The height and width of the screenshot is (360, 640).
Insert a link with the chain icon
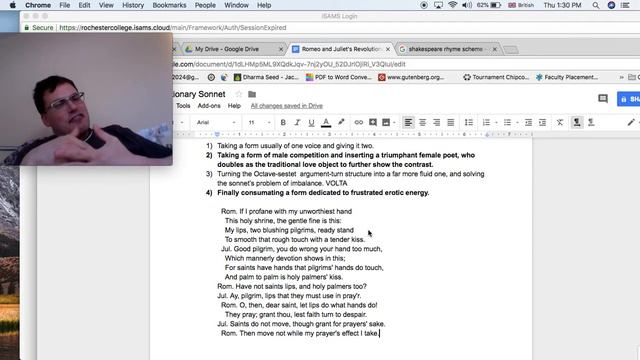coord(358,122)
